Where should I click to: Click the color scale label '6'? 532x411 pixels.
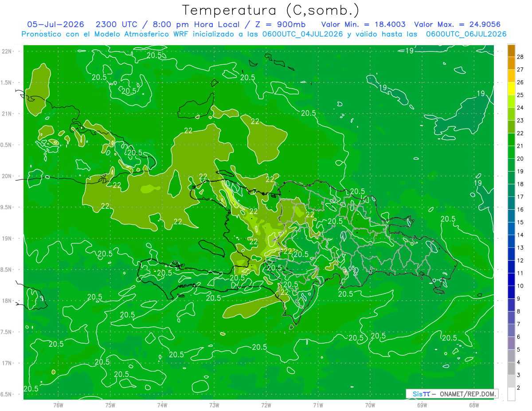click(x=518, y=337)
